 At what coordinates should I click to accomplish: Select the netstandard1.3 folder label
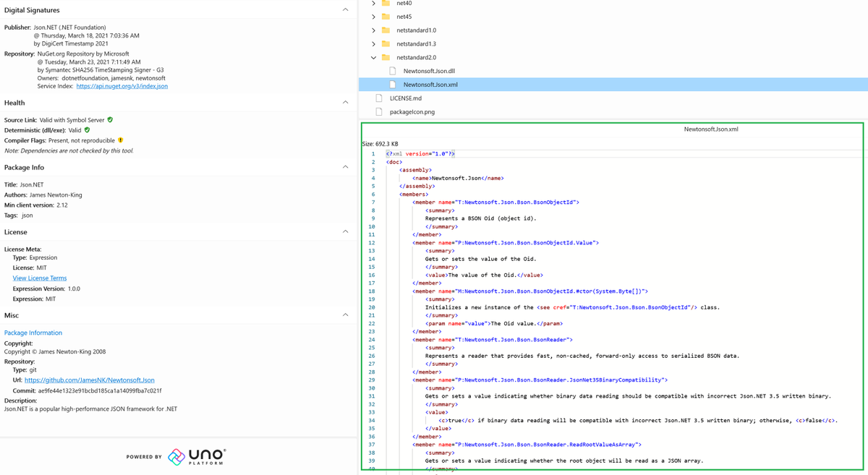pos(417,44)
